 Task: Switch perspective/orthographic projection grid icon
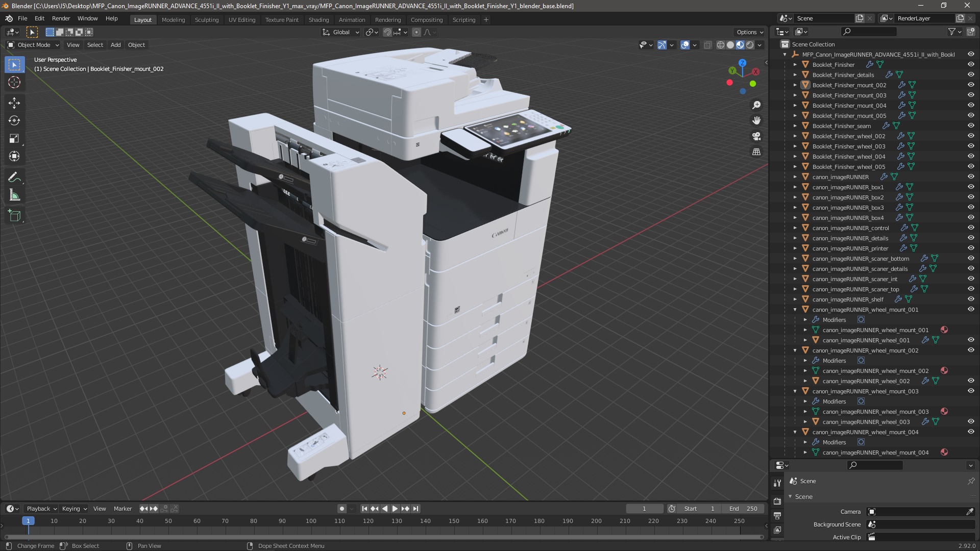[756, 152]
